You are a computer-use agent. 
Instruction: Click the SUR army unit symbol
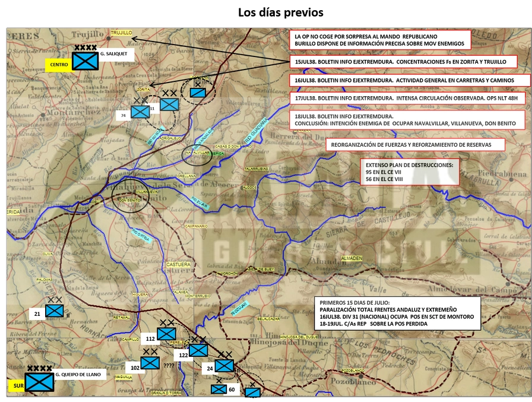[39, 382]
